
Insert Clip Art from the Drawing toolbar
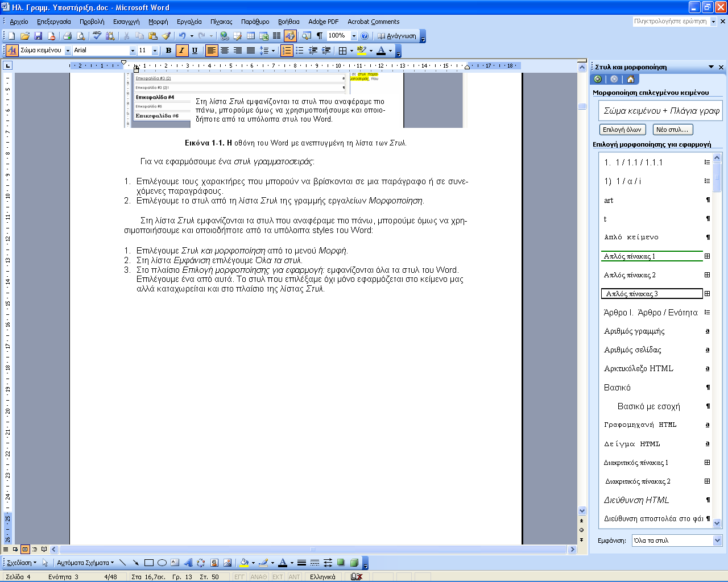[214, 563]
